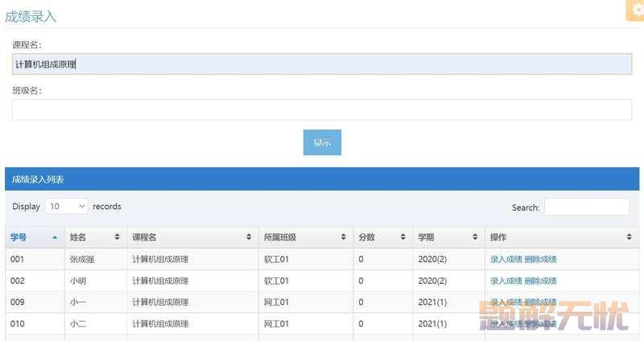Viewport: 644px width, 341px height.
Task: Sort the 姓名 column
Action: coord(117,236)
